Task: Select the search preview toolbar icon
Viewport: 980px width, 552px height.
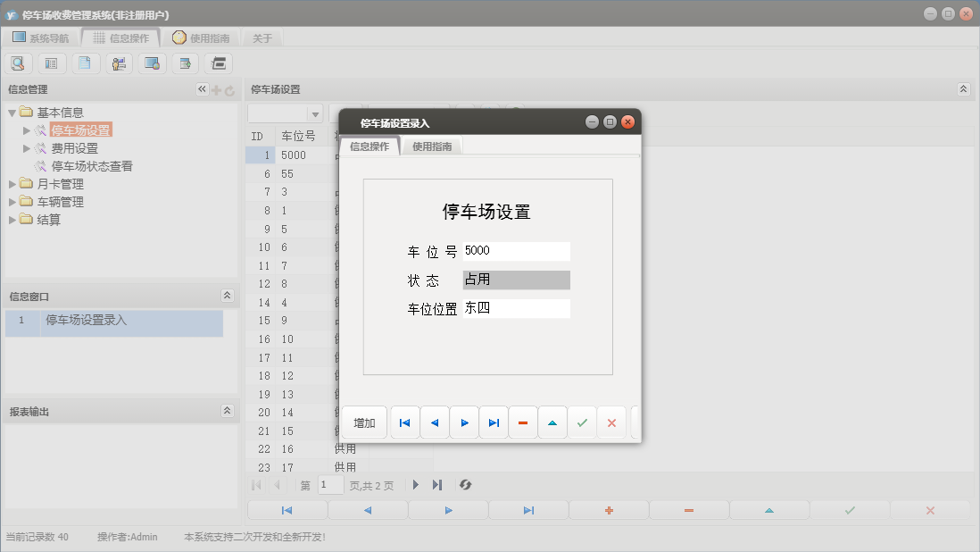Action: 18,63
